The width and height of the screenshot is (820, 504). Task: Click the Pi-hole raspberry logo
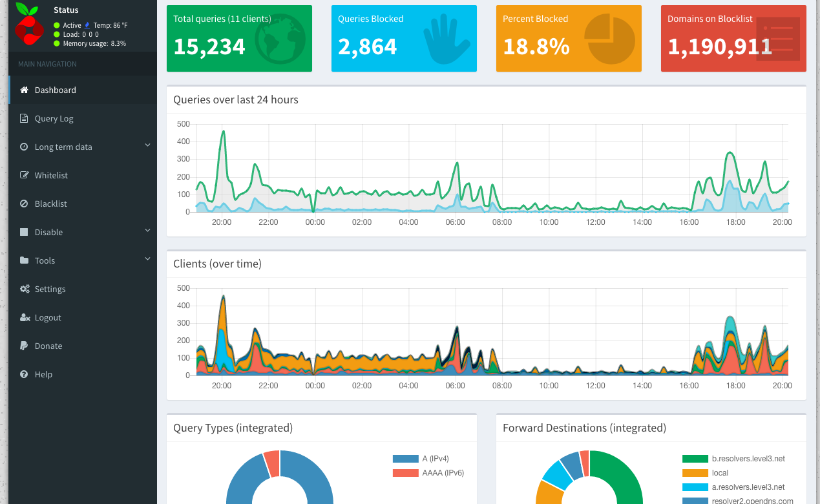[x=29, y=25]
